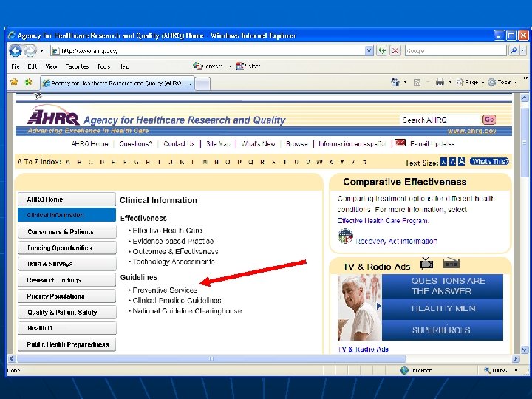Open the Effective Health Care link under Effectiveness
The height and width of the screenshot is (399, 532).
coord(167,231)
